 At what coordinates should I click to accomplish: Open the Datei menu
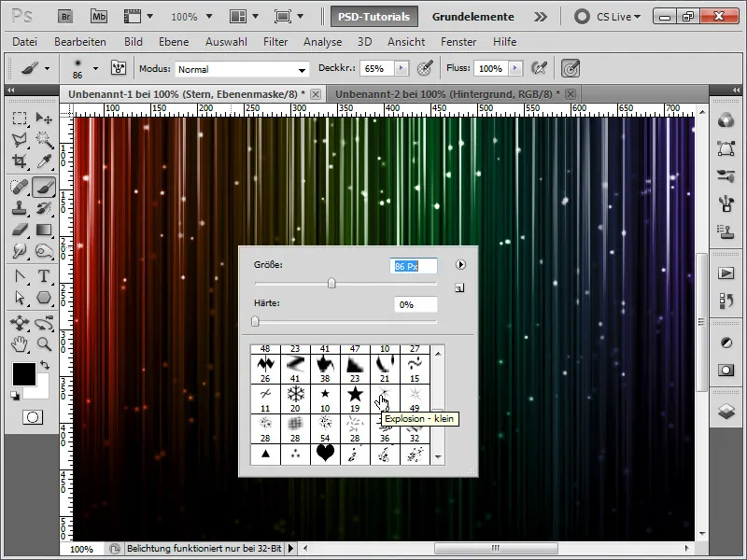25,42
